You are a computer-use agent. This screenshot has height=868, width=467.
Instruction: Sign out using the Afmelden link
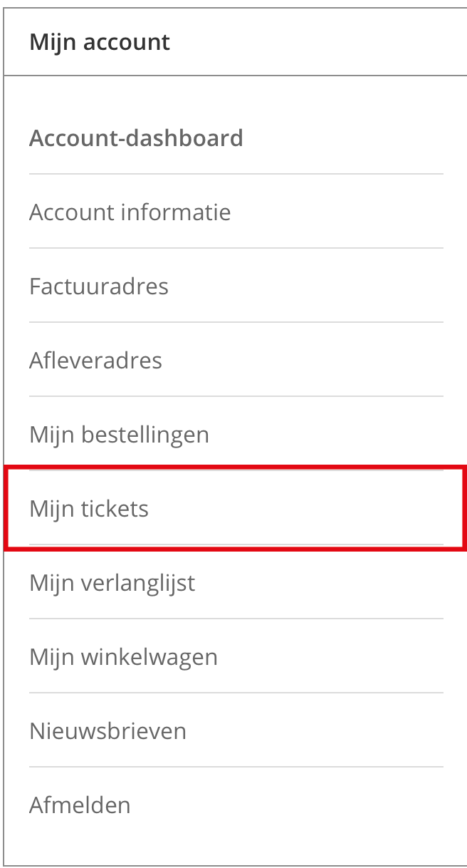coord(80,805)
